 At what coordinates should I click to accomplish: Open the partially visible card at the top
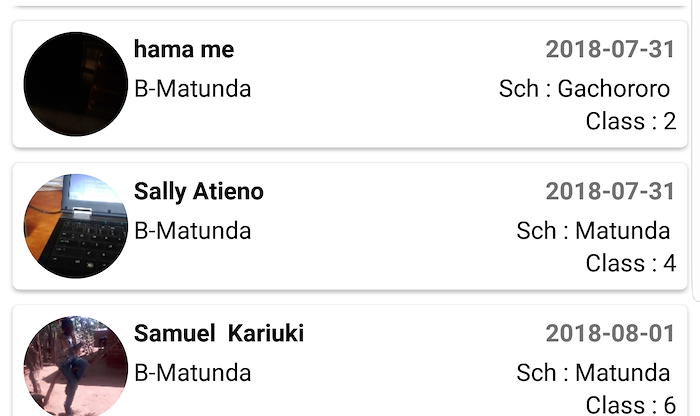(x=350, y=3)
